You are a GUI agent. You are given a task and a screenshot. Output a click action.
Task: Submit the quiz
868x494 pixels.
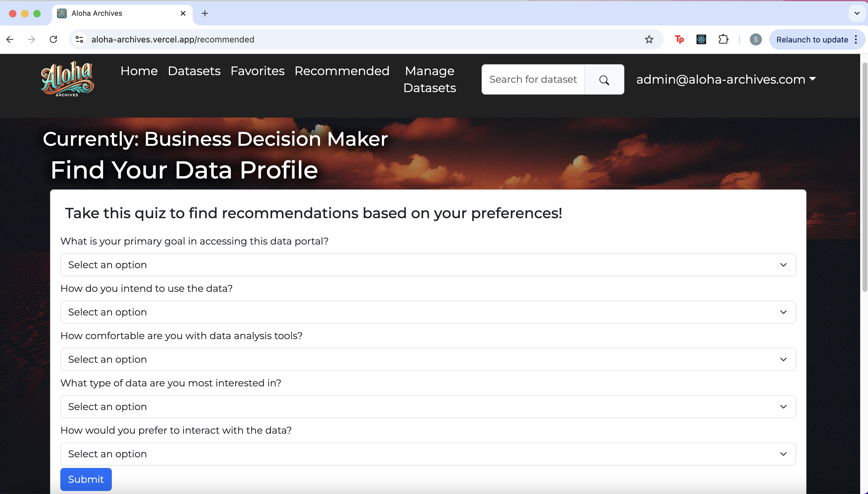coord(86,479)
